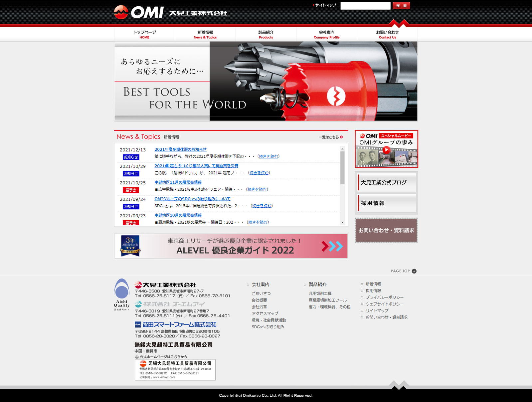Open footer 高精度切削加工ツール link
The image size is (532, 402).
328,300
